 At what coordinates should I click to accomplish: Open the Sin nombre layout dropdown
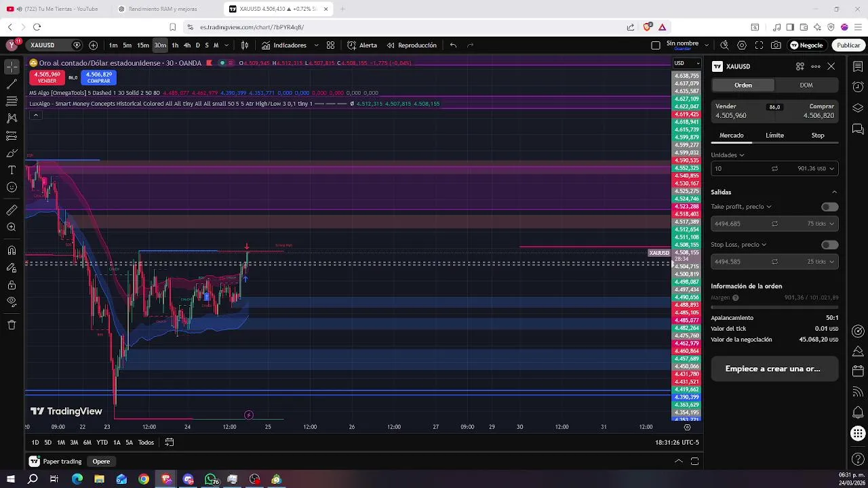(x=707, y=45)
